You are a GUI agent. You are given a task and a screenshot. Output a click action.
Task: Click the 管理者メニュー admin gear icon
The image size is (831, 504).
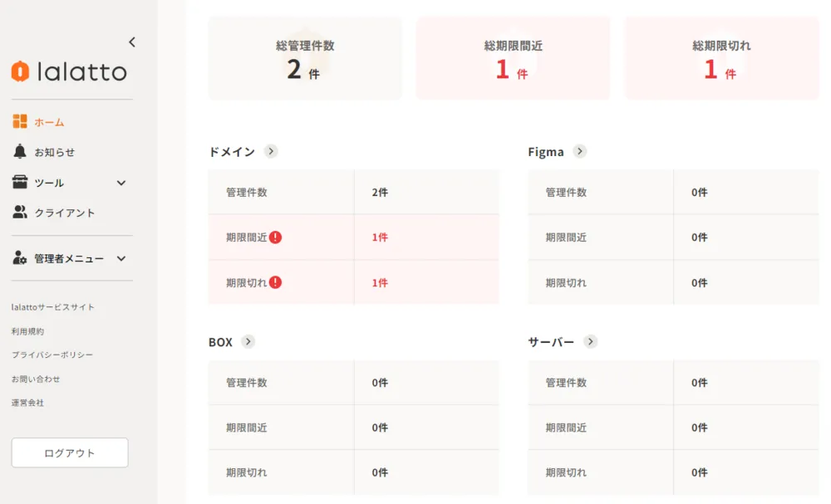pyautogui.click(x=20, y=258)
